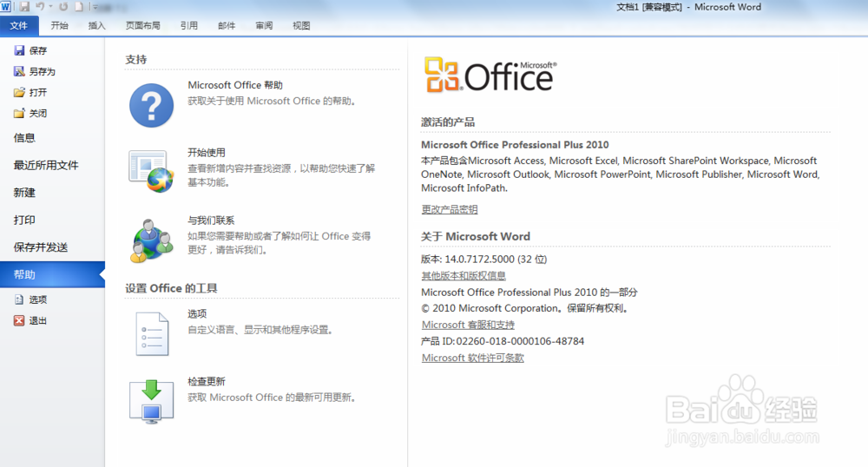Select 新建 in the backstage menu
Screen dimensions: 868x467
click(x=24, y=193)
